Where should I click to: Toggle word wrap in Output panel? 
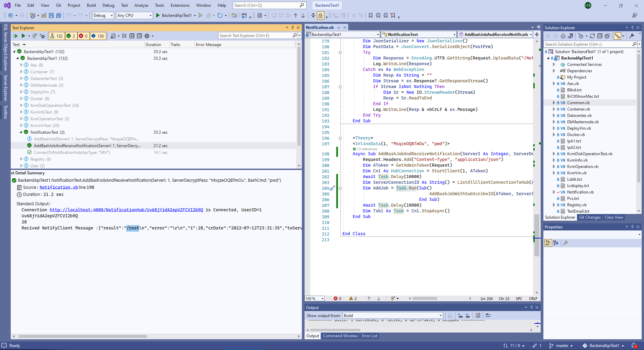[488, 315]
